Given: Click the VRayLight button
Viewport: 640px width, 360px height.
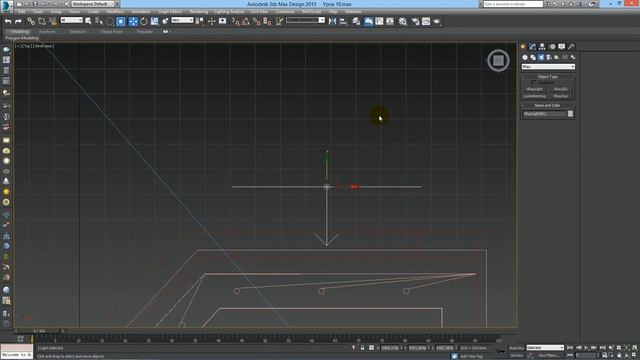Looking at the screenshot, I should (x=535, y=89).
